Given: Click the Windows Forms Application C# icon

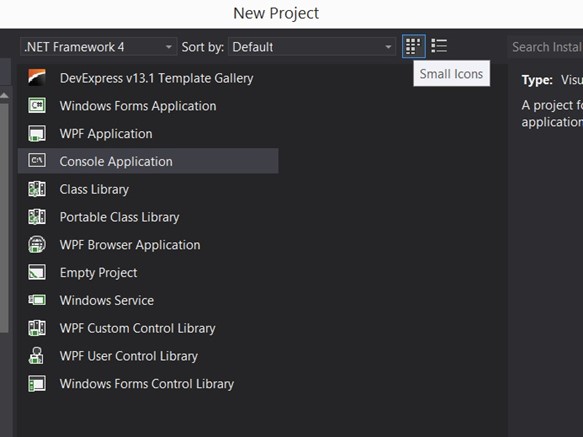Looking at the screenshot, I should point(37,106).
